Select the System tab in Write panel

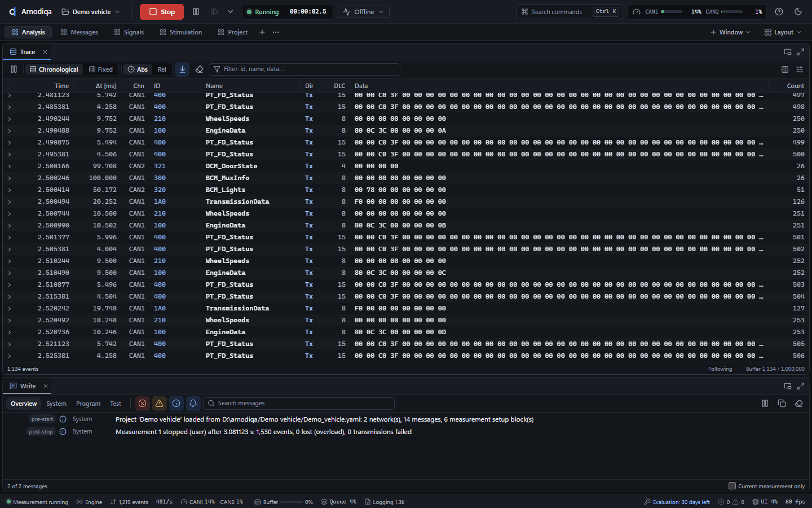(56, 404)
